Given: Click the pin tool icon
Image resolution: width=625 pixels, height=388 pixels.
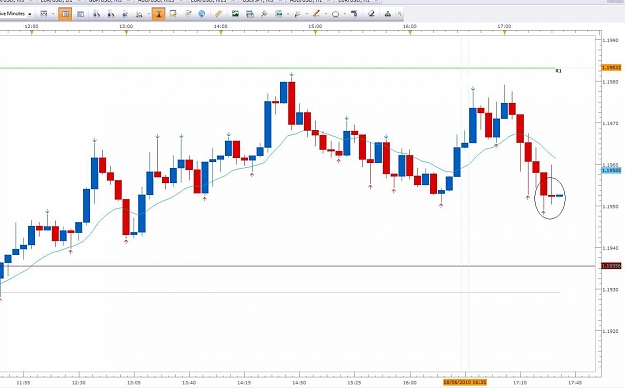Looking at the screenshot, I should click(x=264, y=14).
